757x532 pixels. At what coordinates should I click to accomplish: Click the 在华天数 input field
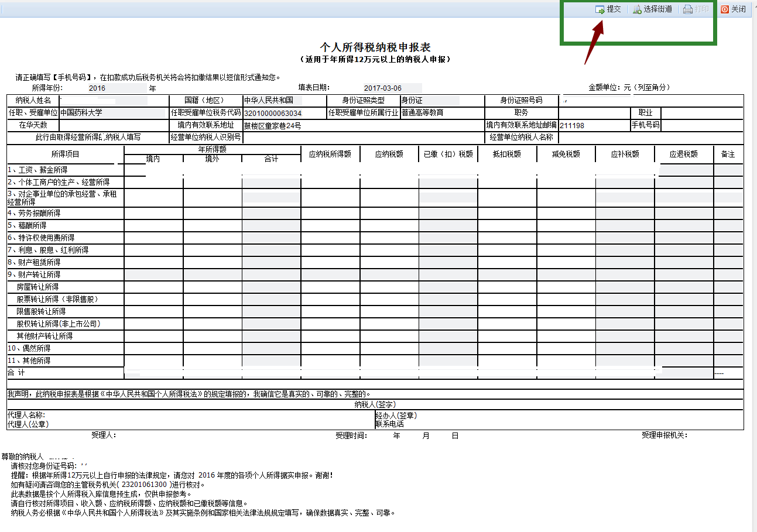(114, 125)
